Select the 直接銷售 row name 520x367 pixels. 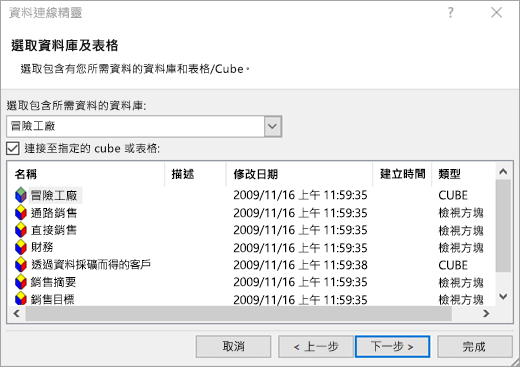tap(54, 230)
